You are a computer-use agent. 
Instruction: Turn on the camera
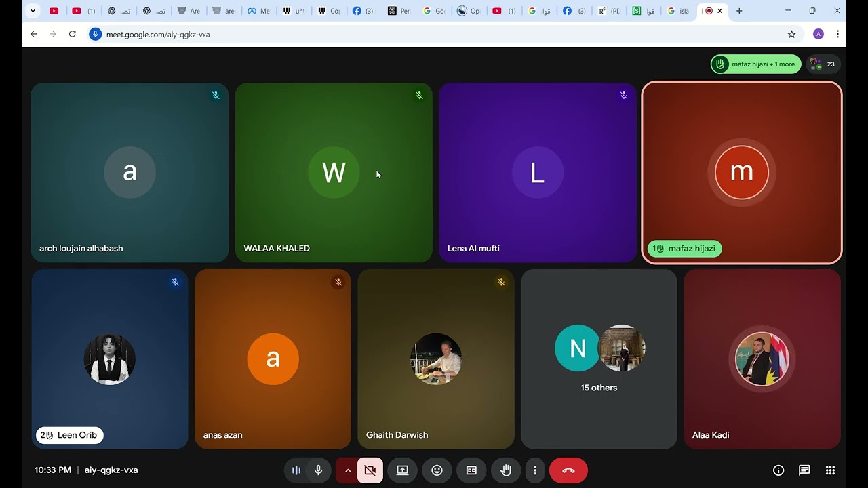370,470
